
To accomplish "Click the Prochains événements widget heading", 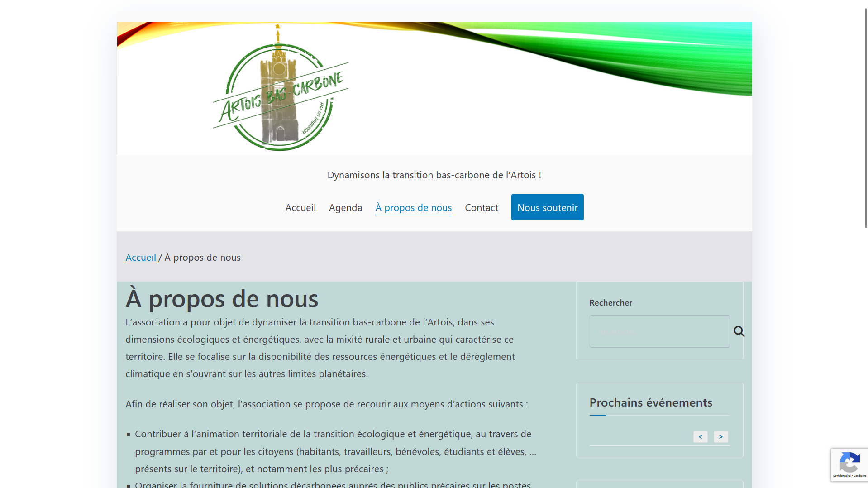I will pyautogui.click(x=650, y=402).
